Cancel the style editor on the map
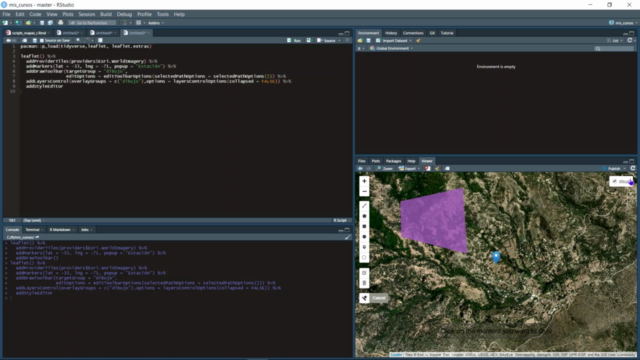This screenshot has height=360, width=640. 379,298
